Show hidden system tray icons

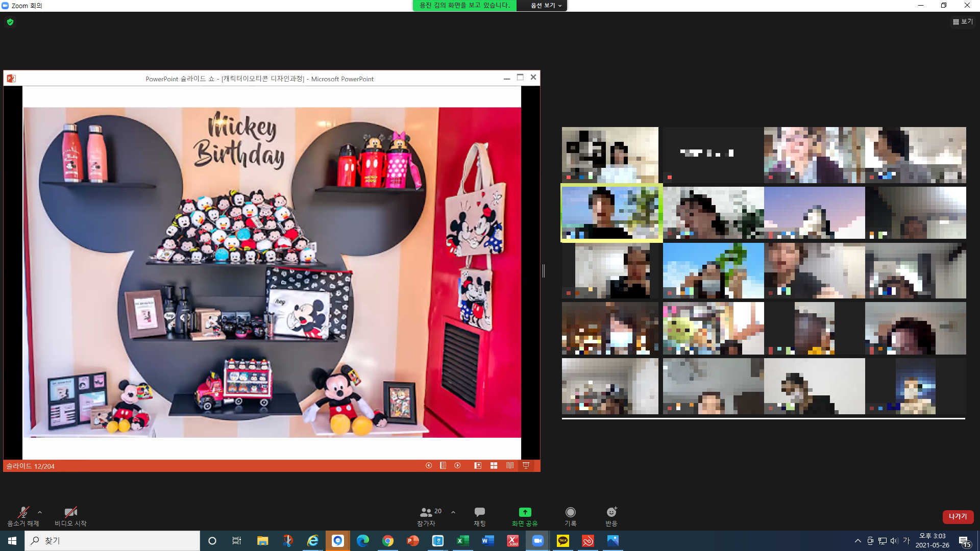(858, 541)
